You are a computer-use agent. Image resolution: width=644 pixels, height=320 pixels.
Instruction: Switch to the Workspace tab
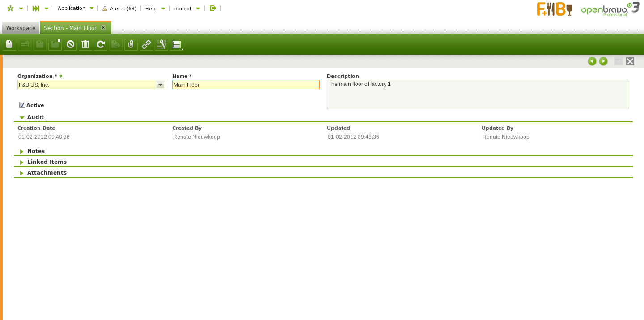[x=21, y=28]
